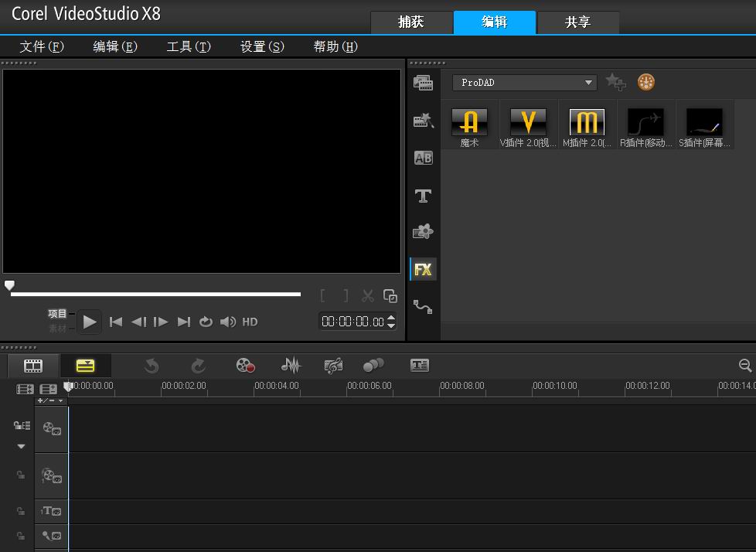Open the Sound Mixer
The image size is (756, 552).
pos(291,366)
